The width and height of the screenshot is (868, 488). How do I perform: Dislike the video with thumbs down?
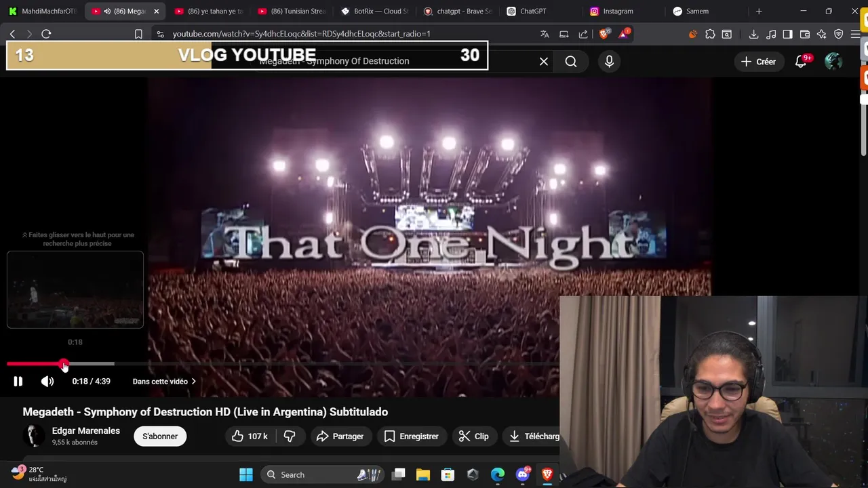[290, 436]
